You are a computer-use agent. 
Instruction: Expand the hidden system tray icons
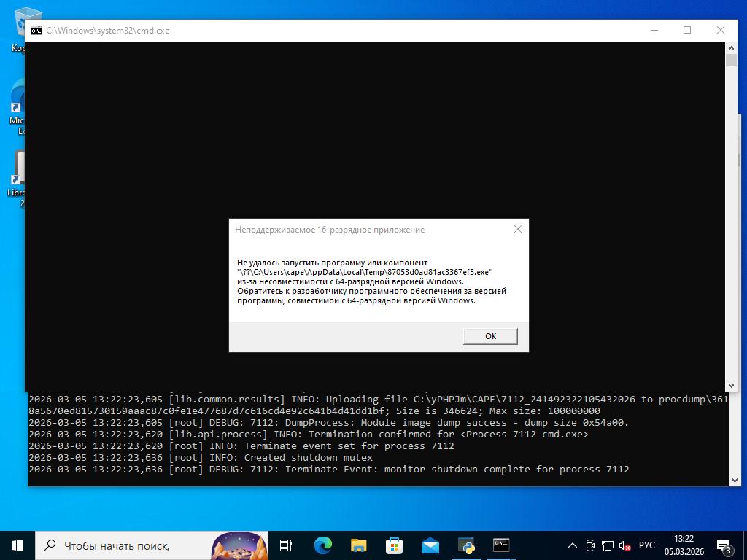pyautogui.click(x=573, y=545)
